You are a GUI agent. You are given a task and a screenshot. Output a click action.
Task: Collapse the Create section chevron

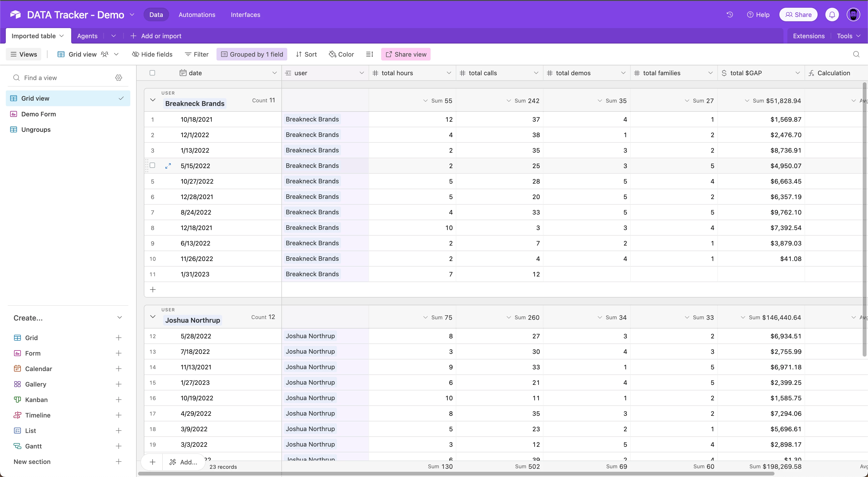tap(120, 318)
